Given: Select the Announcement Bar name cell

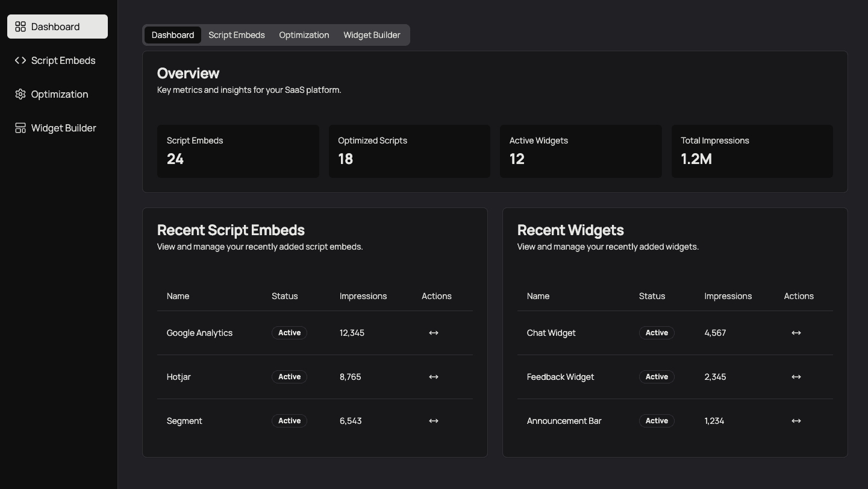Looking at the screenshot, I should [x=564, y=421].
